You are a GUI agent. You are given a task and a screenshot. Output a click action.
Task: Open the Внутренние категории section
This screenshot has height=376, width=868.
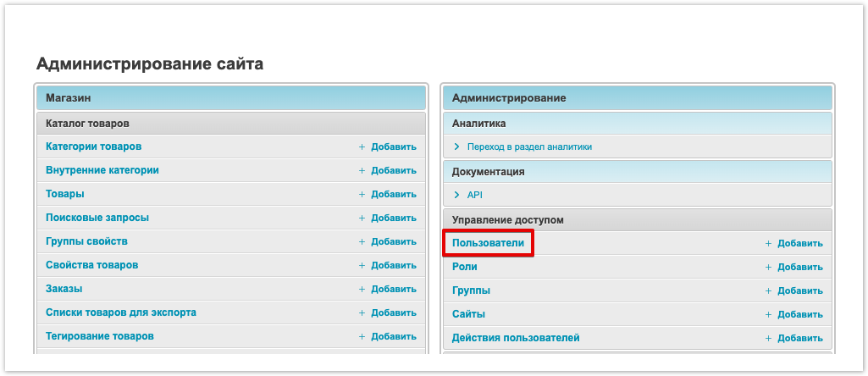[x=102, y=170]
